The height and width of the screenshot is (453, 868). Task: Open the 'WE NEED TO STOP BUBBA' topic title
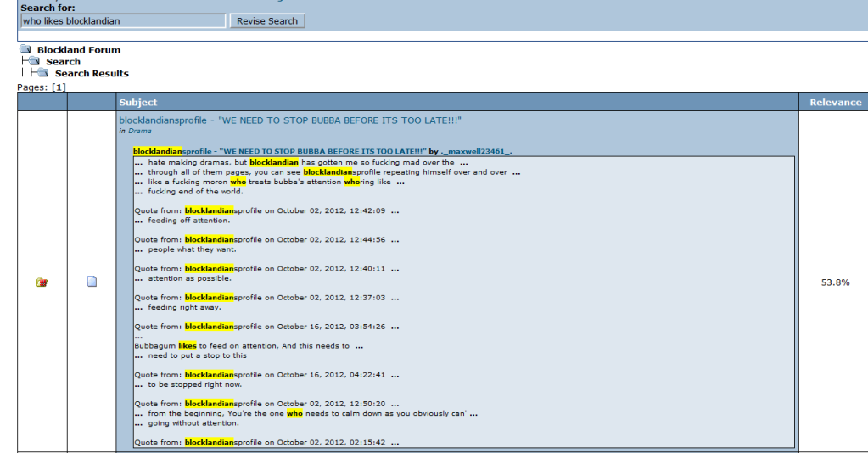(290, 120)
